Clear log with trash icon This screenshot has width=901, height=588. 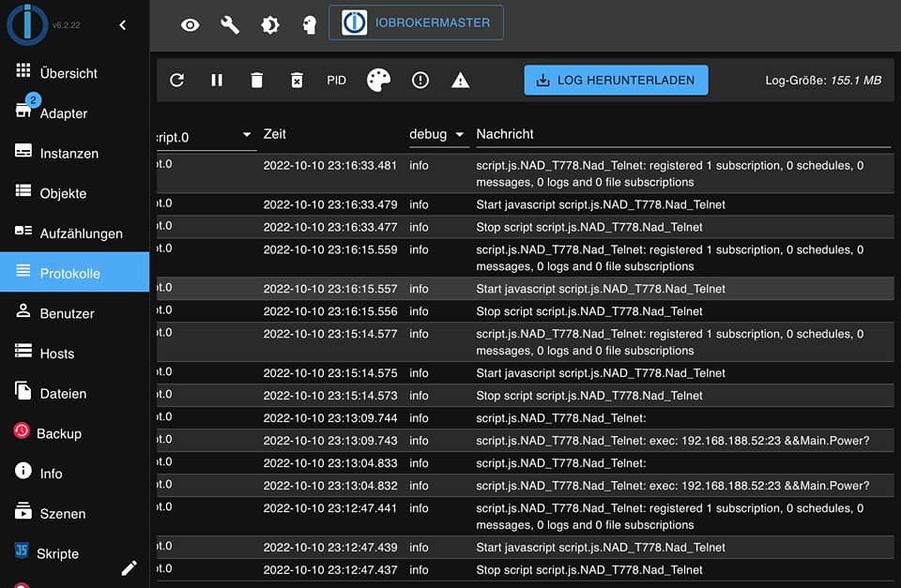(257, 81)
